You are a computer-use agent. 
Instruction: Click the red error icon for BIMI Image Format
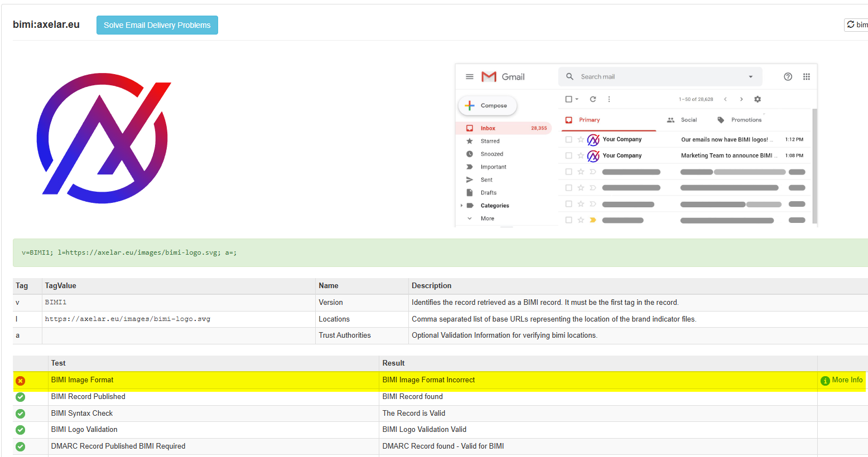[x=21, y=381]
